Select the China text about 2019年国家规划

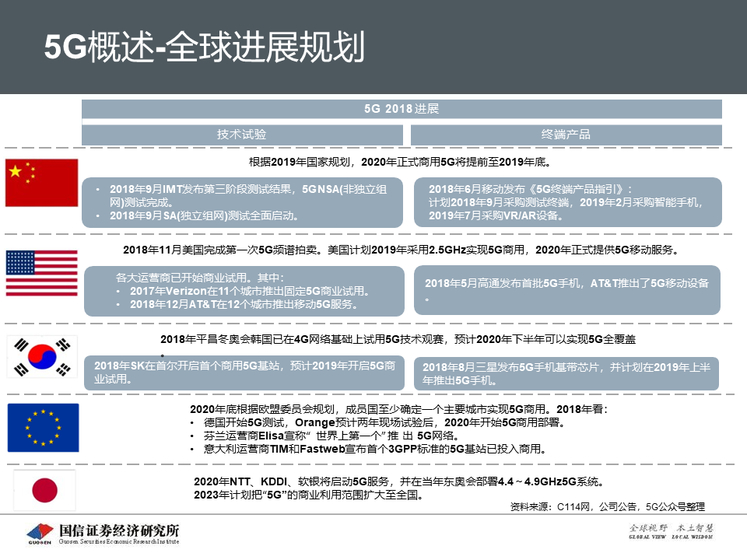(x=400, y=162)
